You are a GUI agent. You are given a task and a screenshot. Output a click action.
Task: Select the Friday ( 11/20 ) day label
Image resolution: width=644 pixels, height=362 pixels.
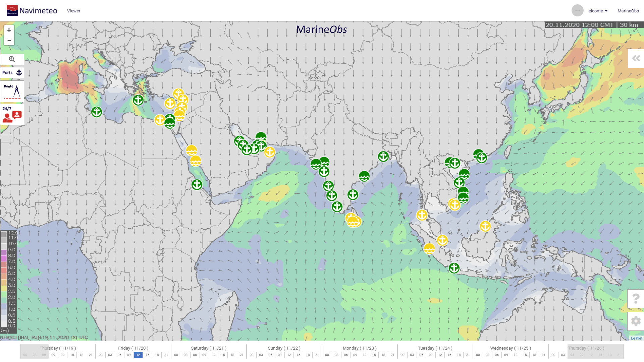pos(133,348)
